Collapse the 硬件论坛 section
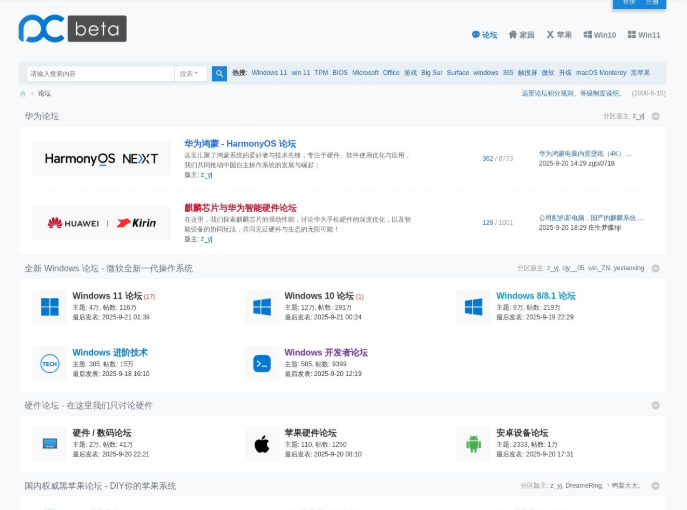This screenshot has width=687, height=510. click(x=655, y=405)
